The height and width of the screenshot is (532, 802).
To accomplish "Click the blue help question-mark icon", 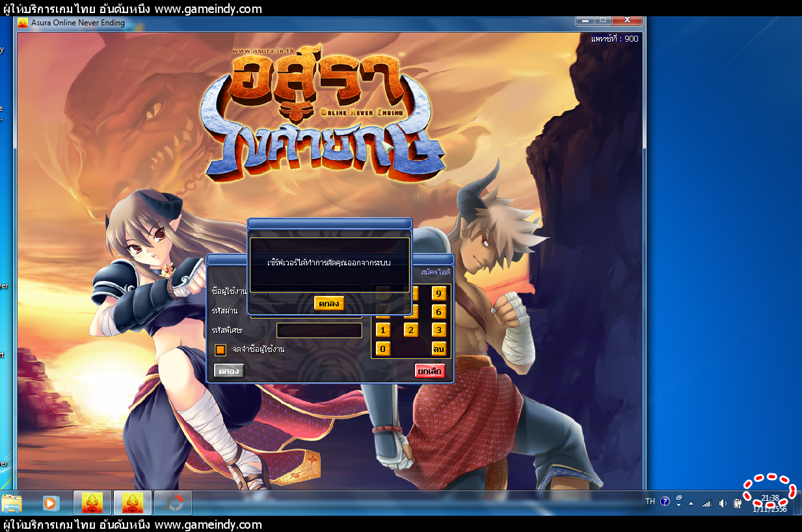I will pyautogui.click(x=665, y=501).
